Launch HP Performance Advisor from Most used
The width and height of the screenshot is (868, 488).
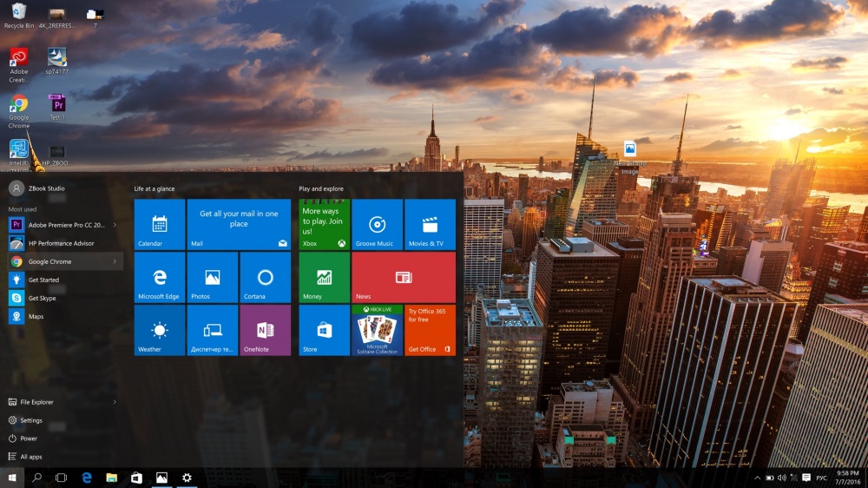[65, 243]
